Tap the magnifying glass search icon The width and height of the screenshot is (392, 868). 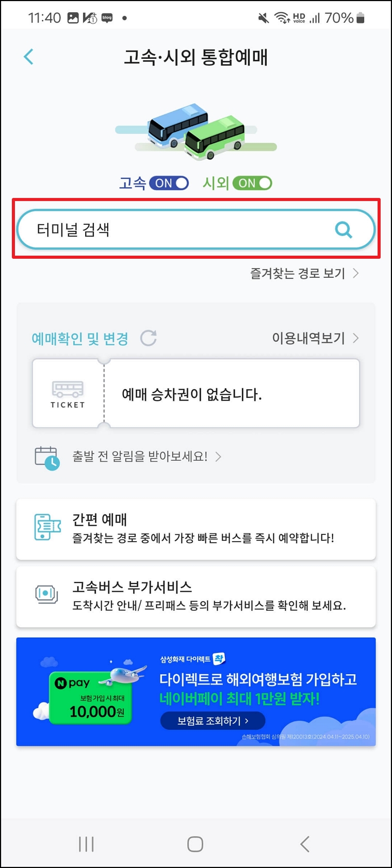[x=343, y=229]
